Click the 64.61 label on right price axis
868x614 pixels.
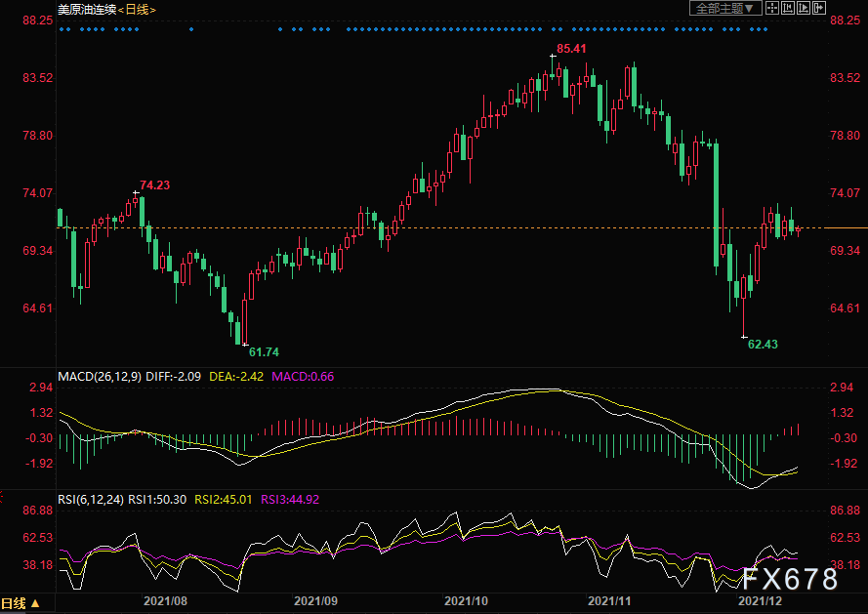click(846, 307)
